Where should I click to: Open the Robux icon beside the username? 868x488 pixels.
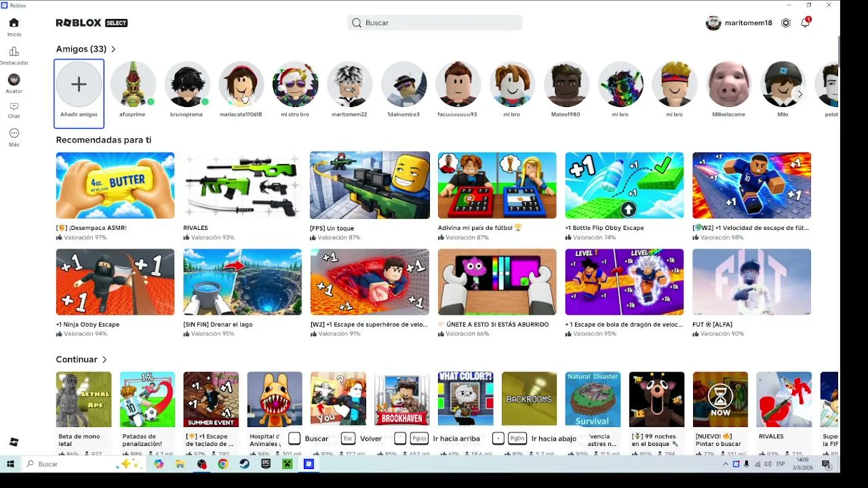pos(786,23)
